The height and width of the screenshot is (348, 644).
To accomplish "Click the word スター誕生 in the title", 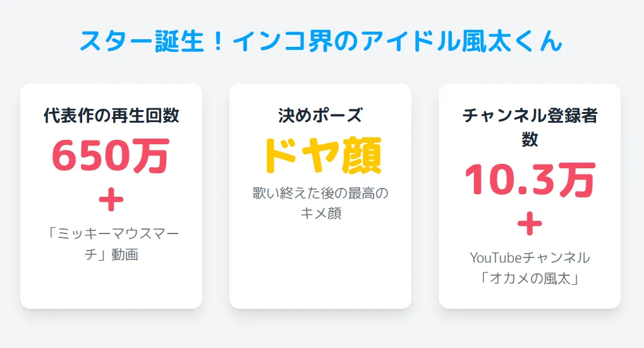I will coord(142,41).
